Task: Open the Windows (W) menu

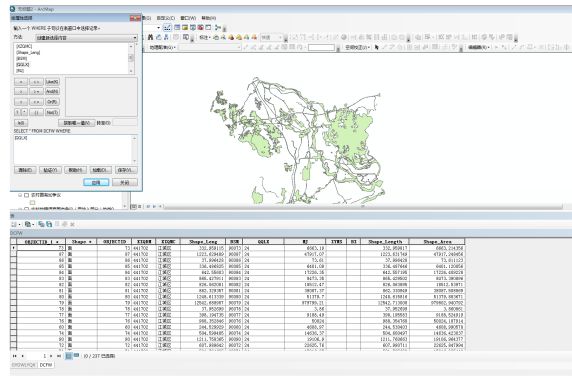Action: pos(188,18)
